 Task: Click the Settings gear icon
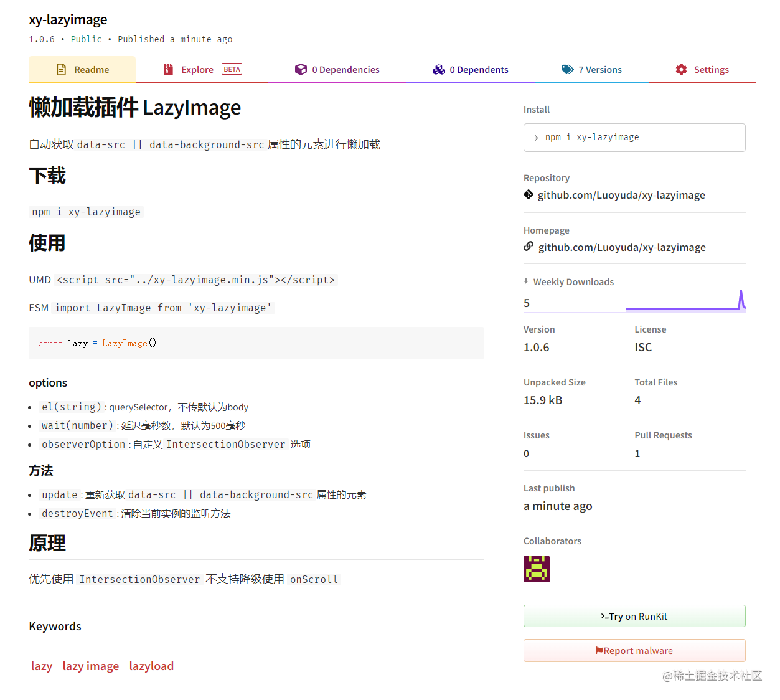(x=682, y=69)
